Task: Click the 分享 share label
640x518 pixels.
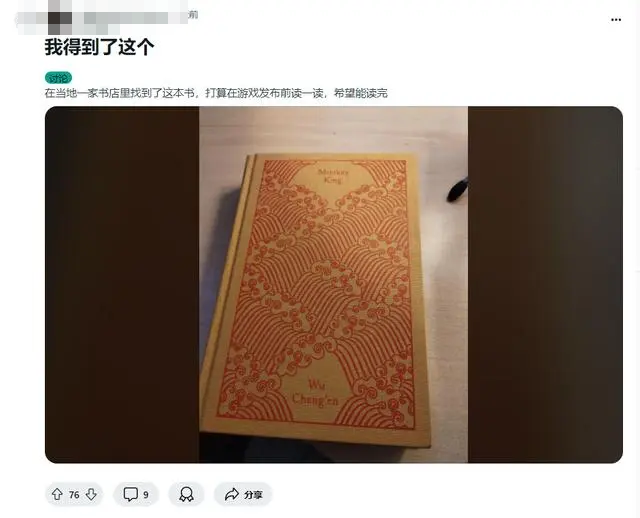Action: click(253, 495)
